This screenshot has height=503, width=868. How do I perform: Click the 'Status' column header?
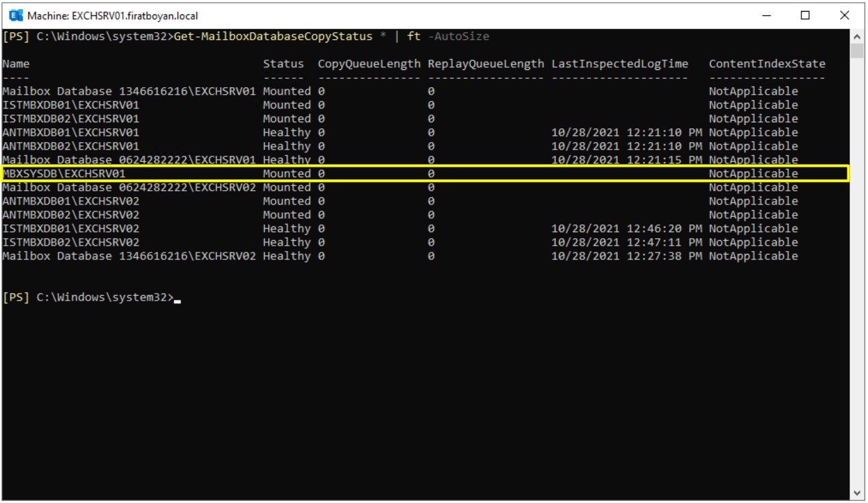(x=284, y=64)
